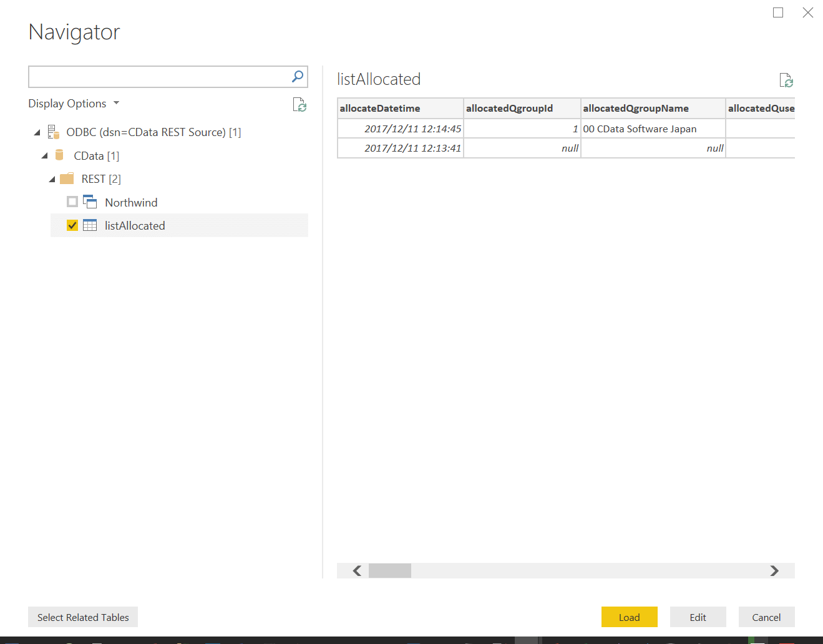Click the partially visible allocatedQuse column header
823x644 pixels.
[x=761, y=108]
